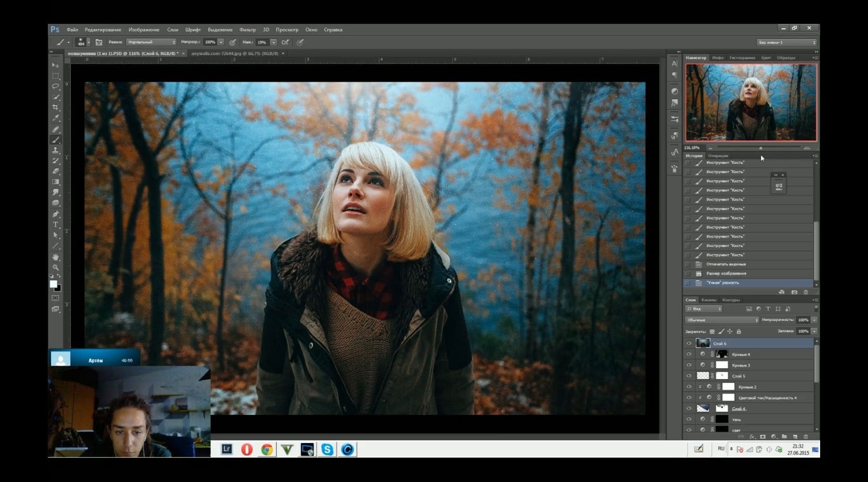Open the layer blend mode dropdown Обычные
868x482 pixels.
tap(722, 320)
